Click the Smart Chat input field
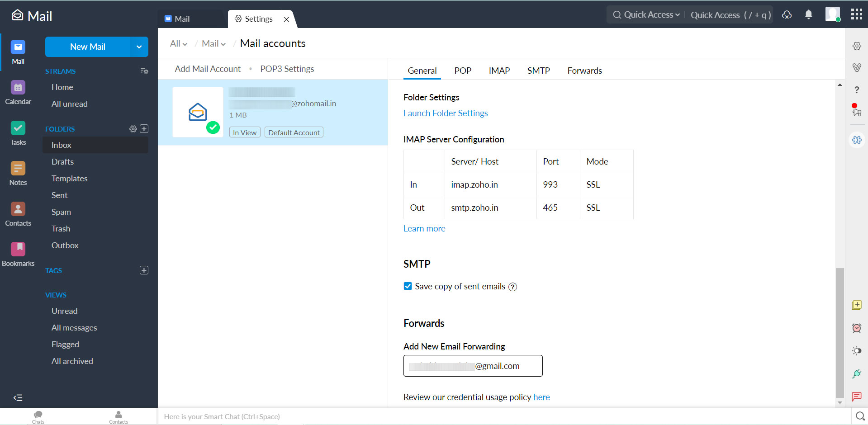The height and width of the screenshot is (425, 868). [317, 416]
